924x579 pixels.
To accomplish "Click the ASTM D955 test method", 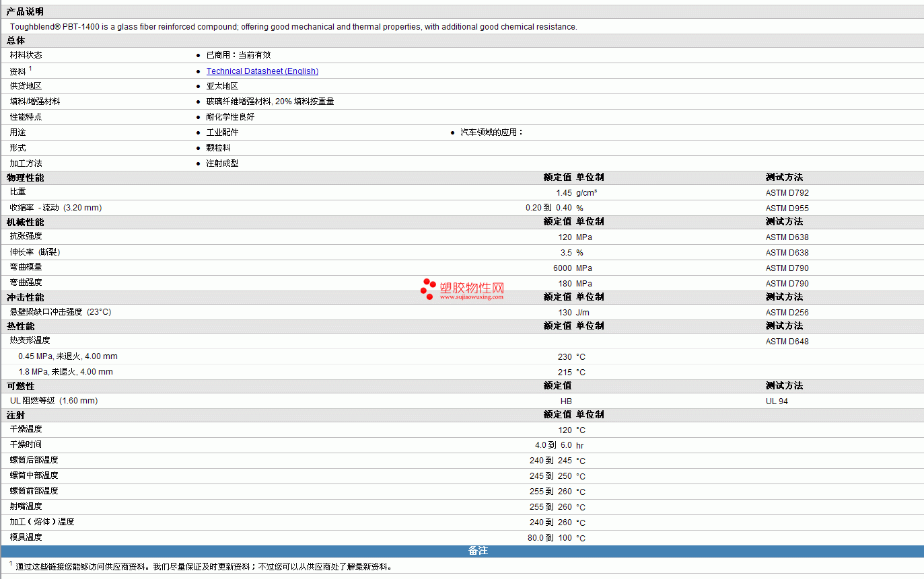I will [787, 208].
